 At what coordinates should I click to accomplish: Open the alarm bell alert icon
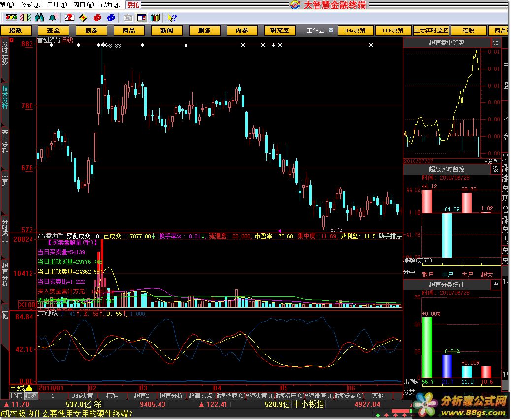coord(54,17)
